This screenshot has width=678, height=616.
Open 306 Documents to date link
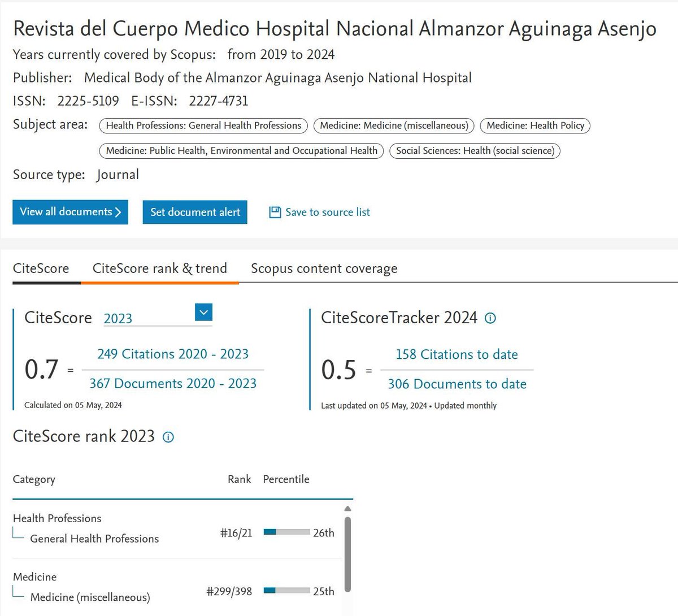(457, 384)
